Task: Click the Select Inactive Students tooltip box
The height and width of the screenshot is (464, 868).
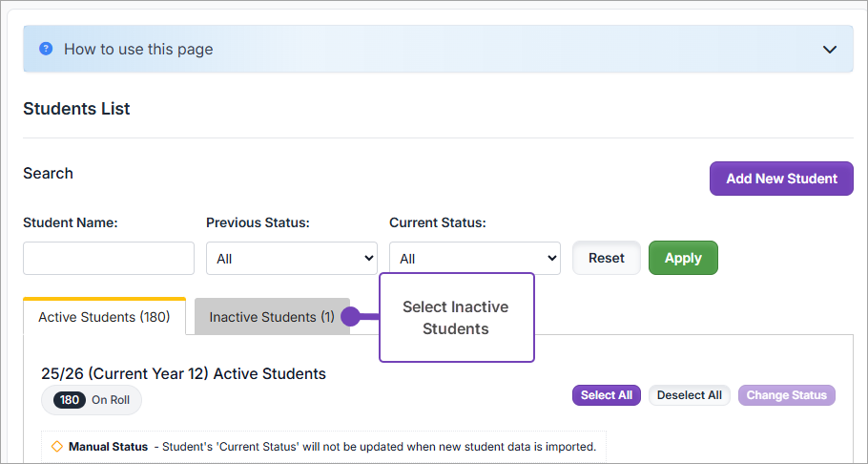Action: (x=456, y=318)
